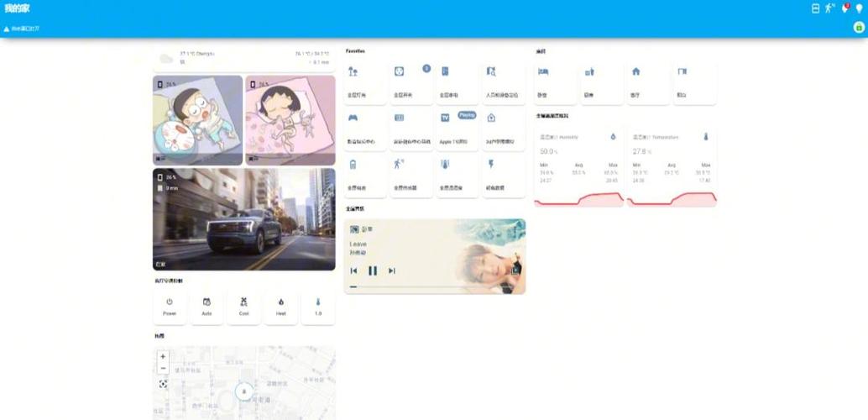
Task: Click the thermometer 1.0 temperature button
Action: click(x=318, y=307)
